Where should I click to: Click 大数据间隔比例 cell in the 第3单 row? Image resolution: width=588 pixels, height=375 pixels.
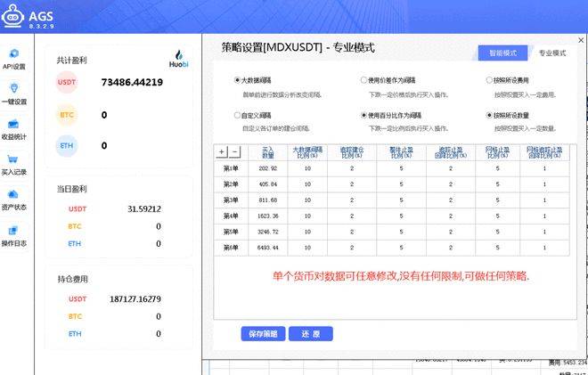point(307,200)
